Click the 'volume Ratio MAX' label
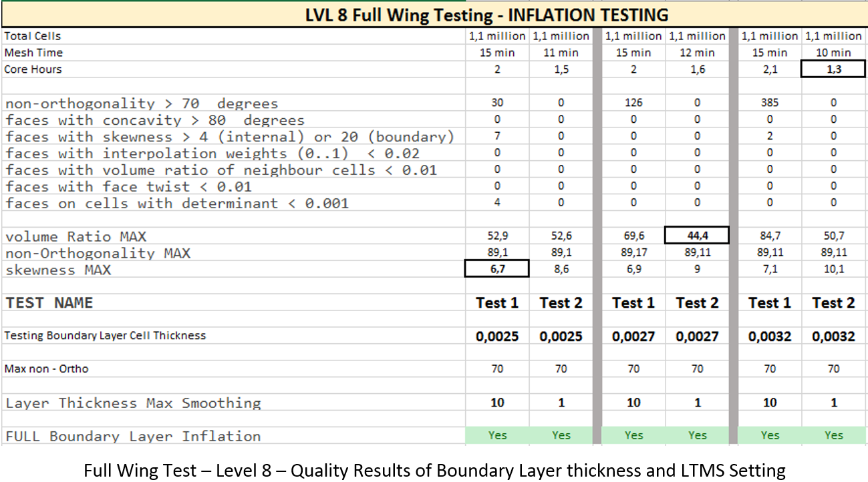 (x=76, y=236)
